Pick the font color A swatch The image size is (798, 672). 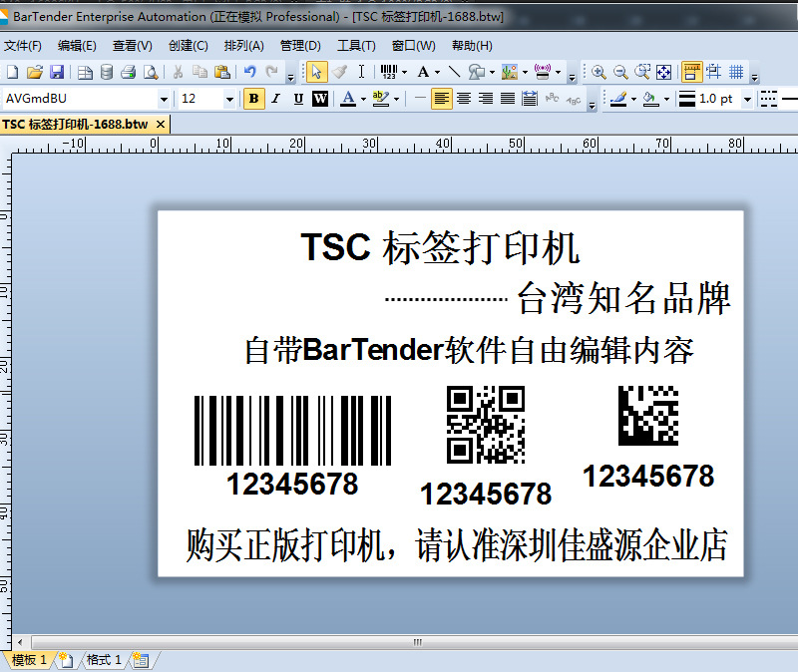tap(348, 99)
